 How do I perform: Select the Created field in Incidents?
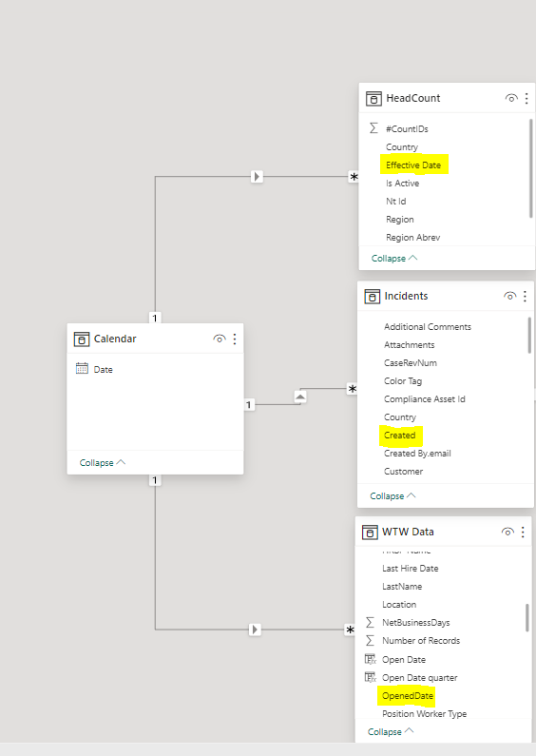click(399, 436)
